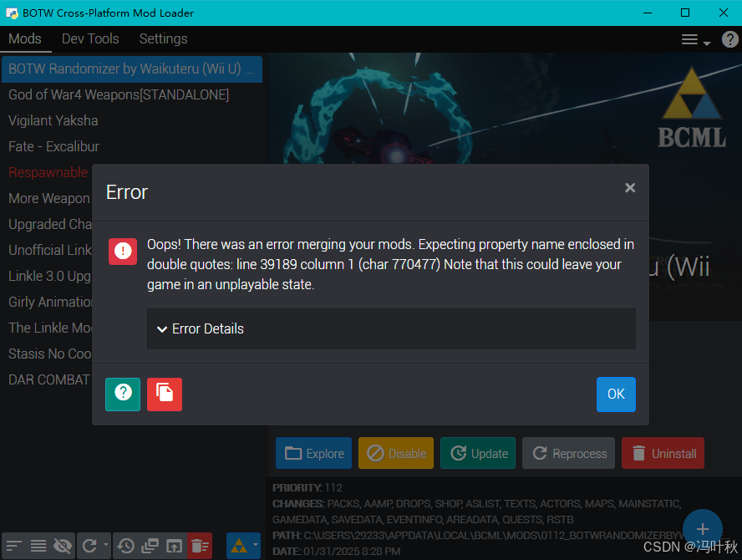Minimize the BOTW Mod Loader window

click(x=648, y=13)
